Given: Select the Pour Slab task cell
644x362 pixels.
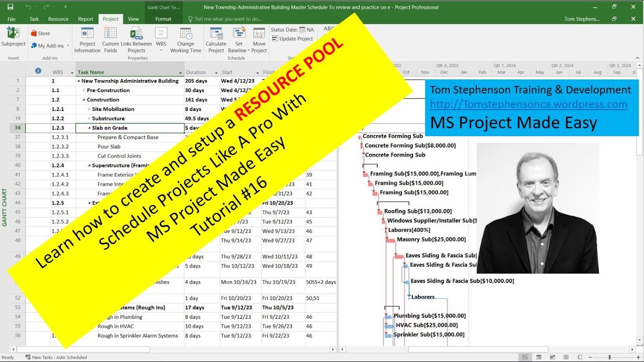Looking at the screenshot, I should coord(109,147).
